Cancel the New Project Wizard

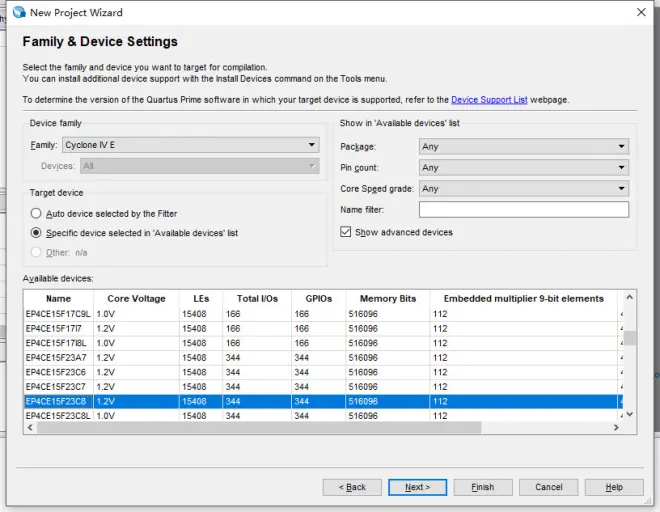pos(548,487)
